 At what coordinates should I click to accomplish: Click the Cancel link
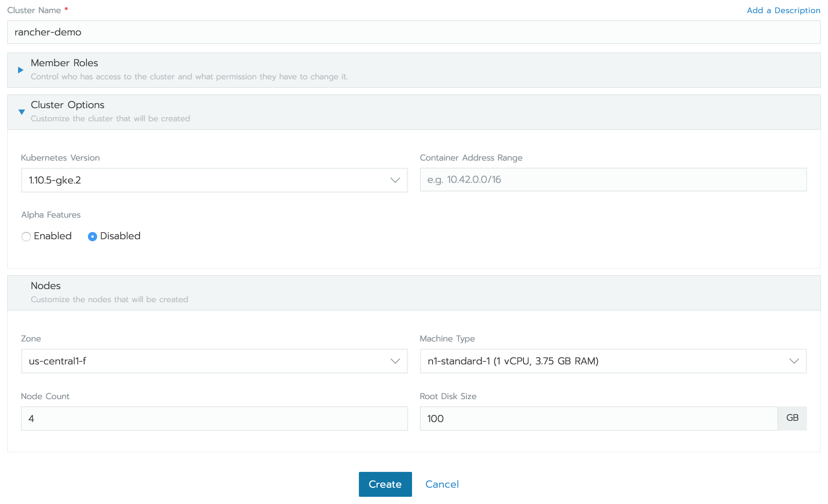[x=442, y=484]
